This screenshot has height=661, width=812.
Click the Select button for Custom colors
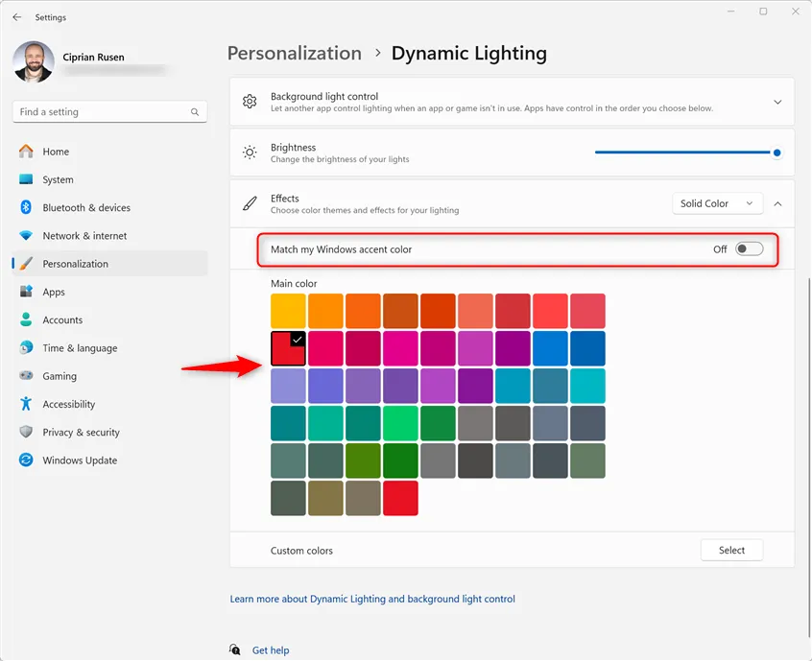click(731, 550)
